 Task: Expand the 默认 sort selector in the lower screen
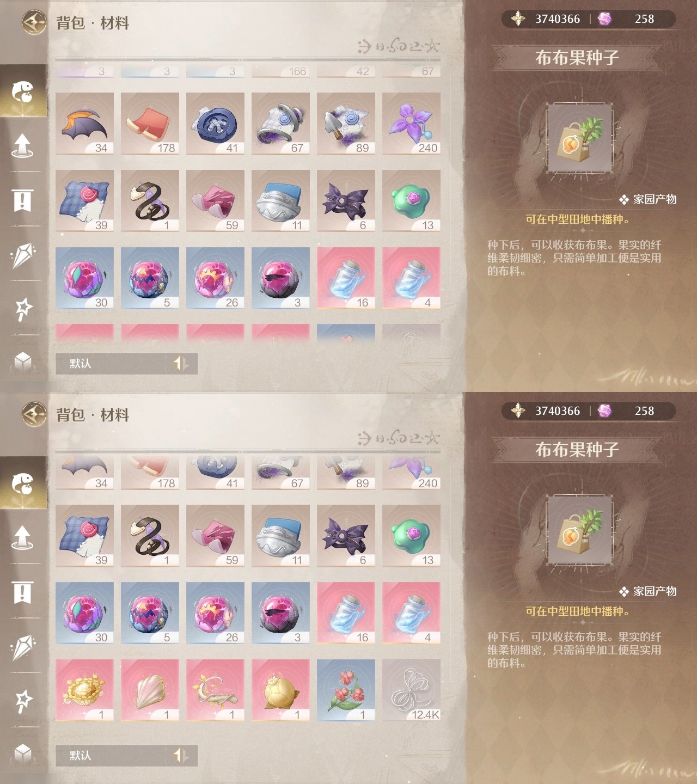pyautogui.click(x=111, y=756)
